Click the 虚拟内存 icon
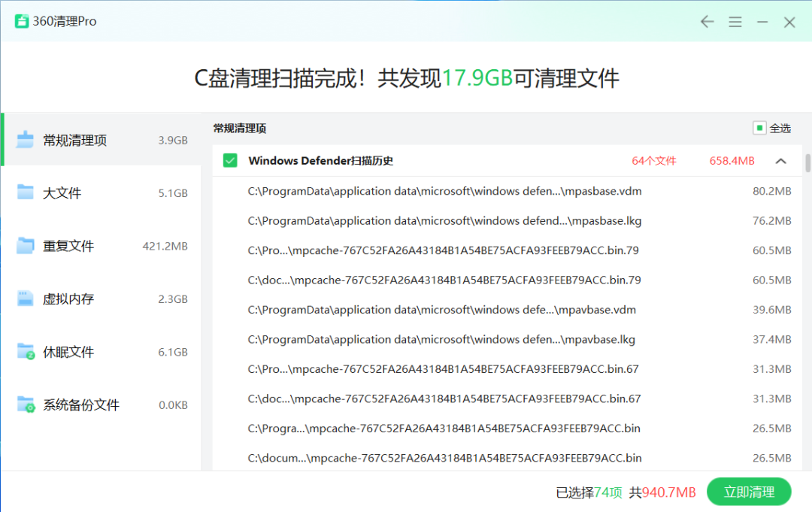The width and height of the screenshot is (812, 512). coord(25,298)
